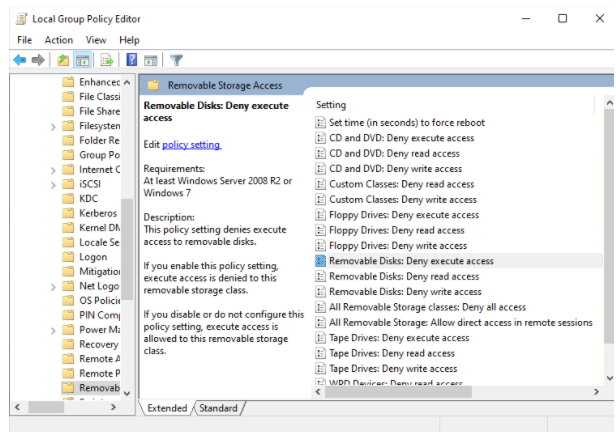Open the View menu
This screenshot has width=616, height=432.
pos(96,40)
